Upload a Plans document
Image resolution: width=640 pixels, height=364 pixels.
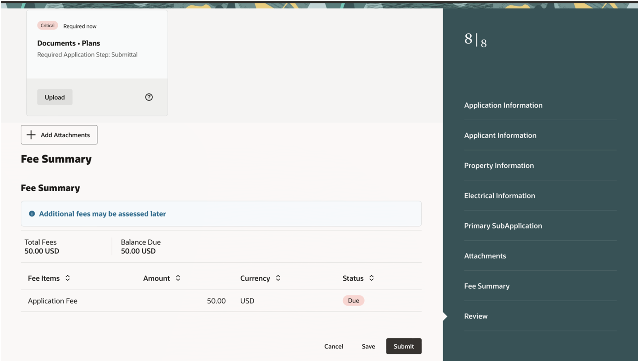coord(55,97)
